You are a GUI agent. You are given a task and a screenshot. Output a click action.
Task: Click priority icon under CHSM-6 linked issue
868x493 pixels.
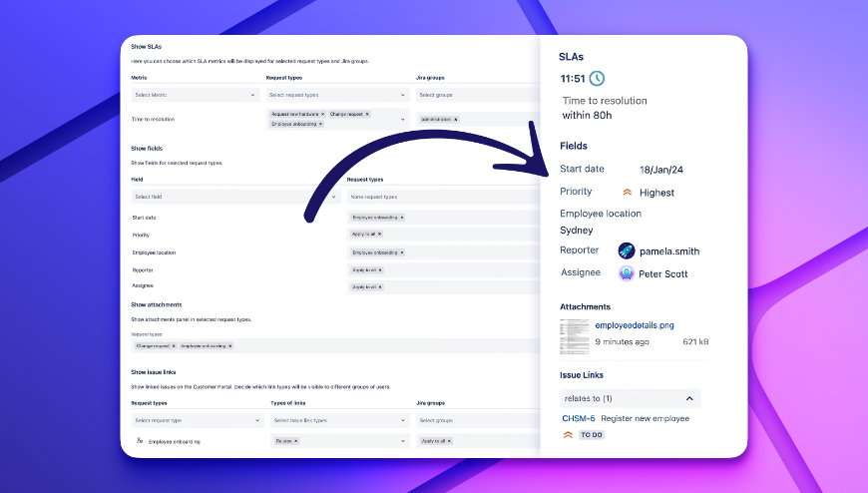(x=568, y=435)
